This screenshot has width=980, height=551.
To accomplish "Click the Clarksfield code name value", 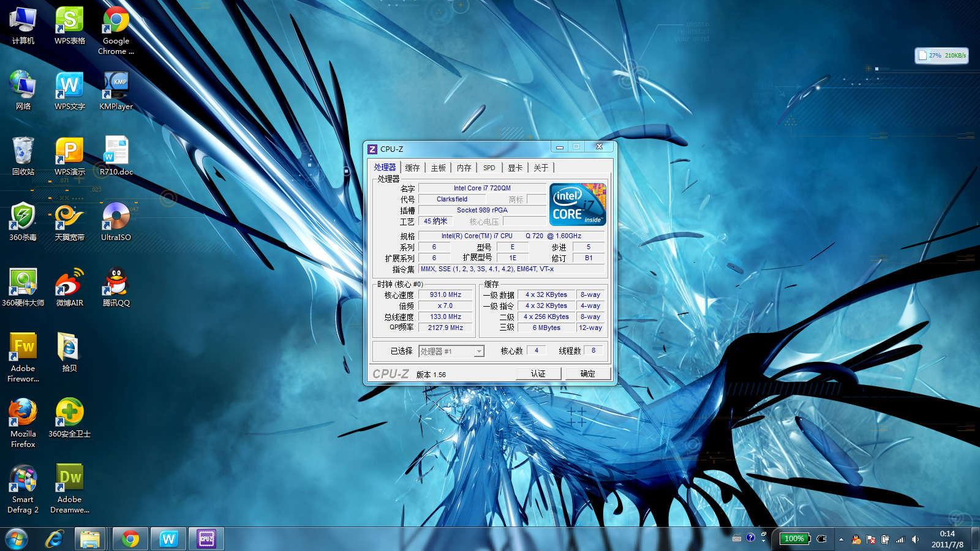I will pos(452,199).
